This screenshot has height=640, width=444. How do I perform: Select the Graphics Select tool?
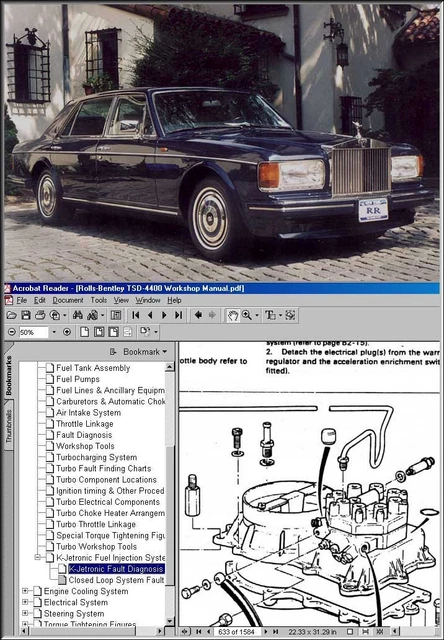pyautogui.click(x=290, y=315)
